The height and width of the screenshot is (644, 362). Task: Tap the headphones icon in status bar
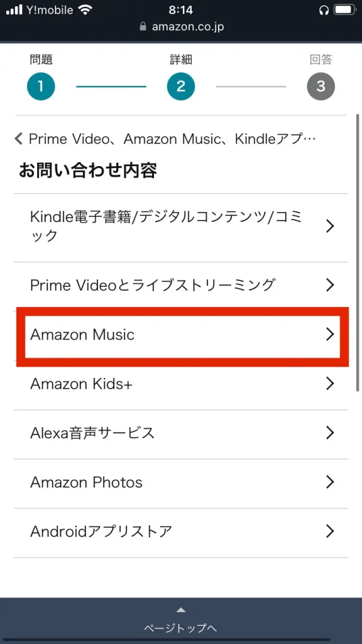click(324, 10)
